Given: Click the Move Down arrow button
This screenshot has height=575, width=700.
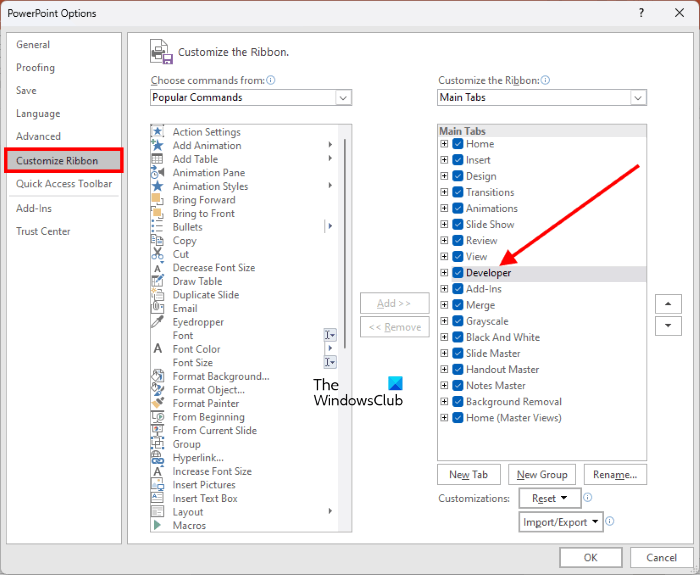Looking at the screenshot, I should (668, 326).
